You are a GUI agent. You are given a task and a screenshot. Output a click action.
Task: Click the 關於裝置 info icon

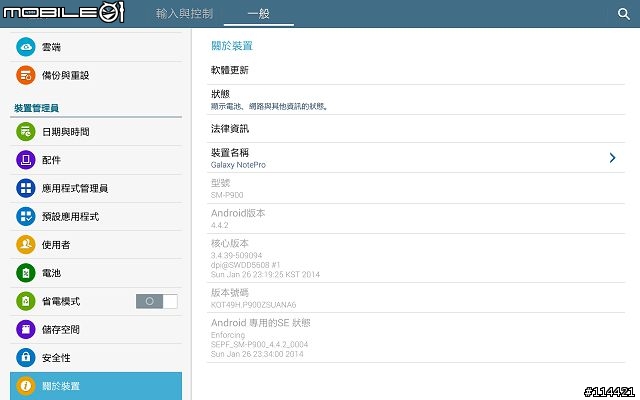coord(26,386)
